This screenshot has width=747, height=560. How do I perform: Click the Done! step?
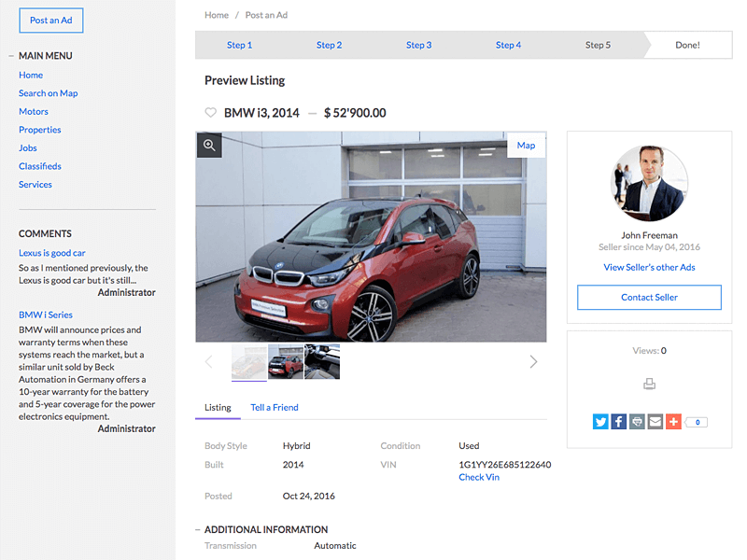(x=687, y=45)
